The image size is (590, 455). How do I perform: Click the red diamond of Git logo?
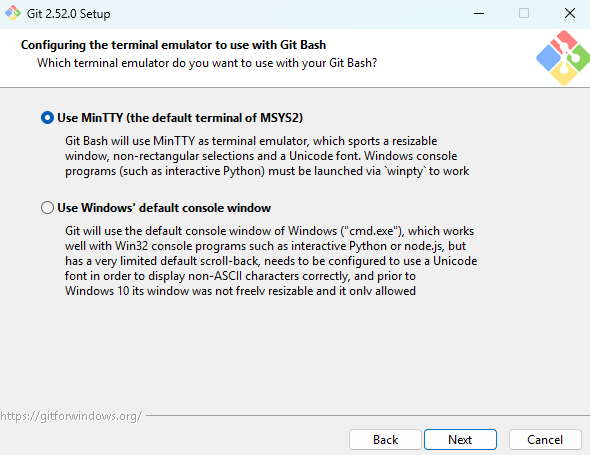tap(564, 41)
